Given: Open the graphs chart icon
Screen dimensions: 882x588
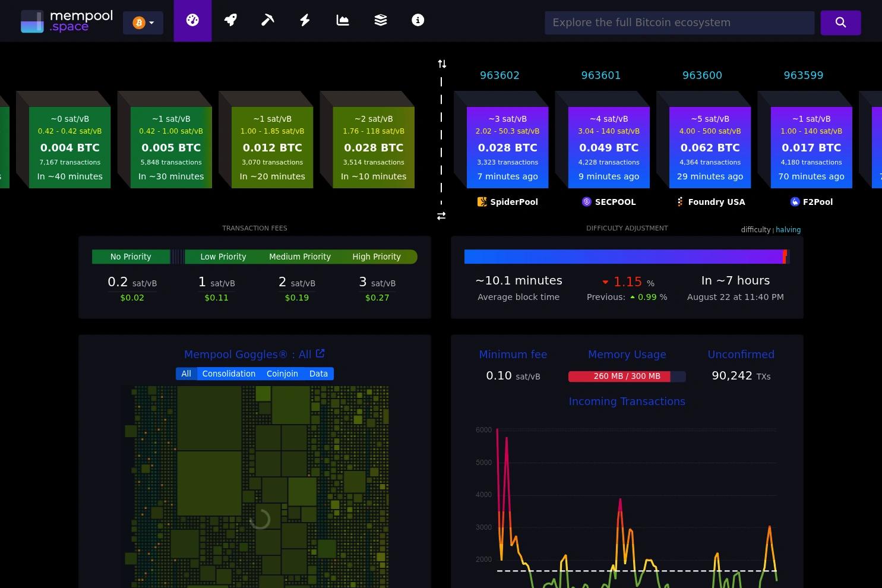Looking at the screenshot, I should (x=343, y=20).
